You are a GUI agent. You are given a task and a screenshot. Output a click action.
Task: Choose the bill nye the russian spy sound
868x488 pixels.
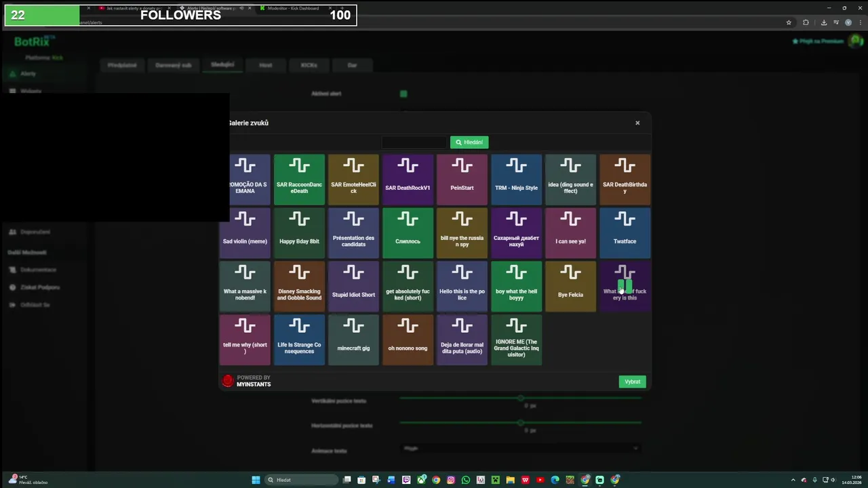pyautogui.click(x=462, y=233)
